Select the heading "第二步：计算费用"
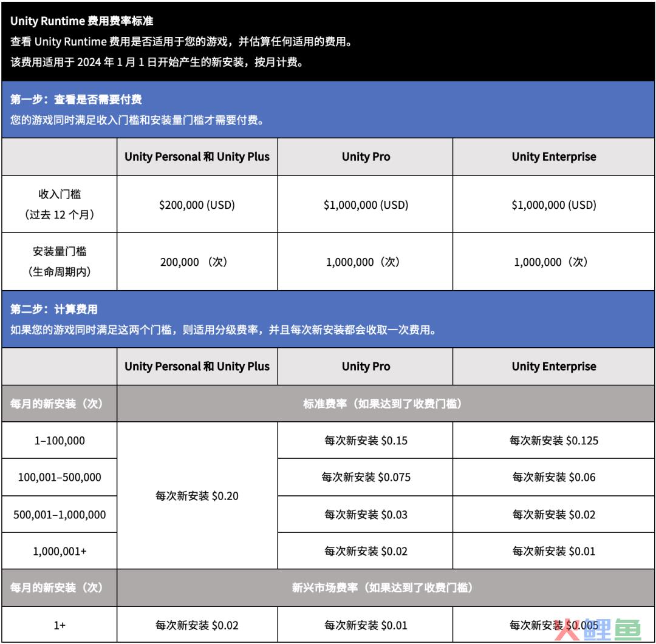Screen dimensions: 656x644 (x=54, y=309)
